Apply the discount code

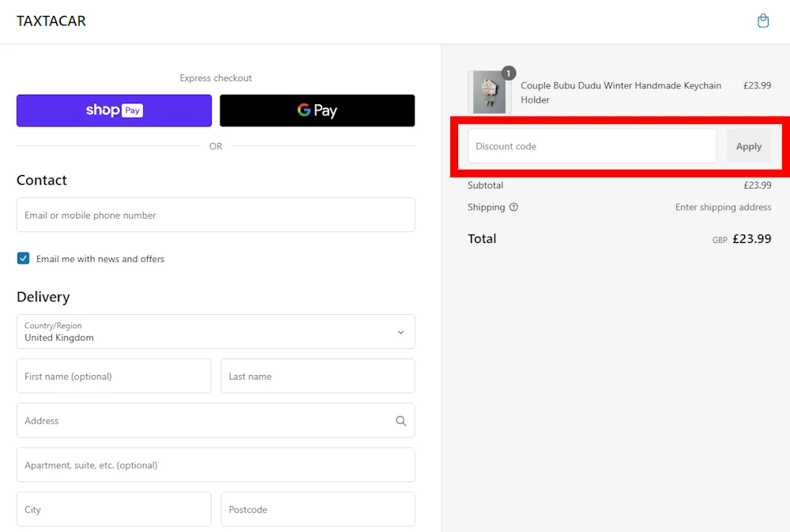click(x=749, y=146)
